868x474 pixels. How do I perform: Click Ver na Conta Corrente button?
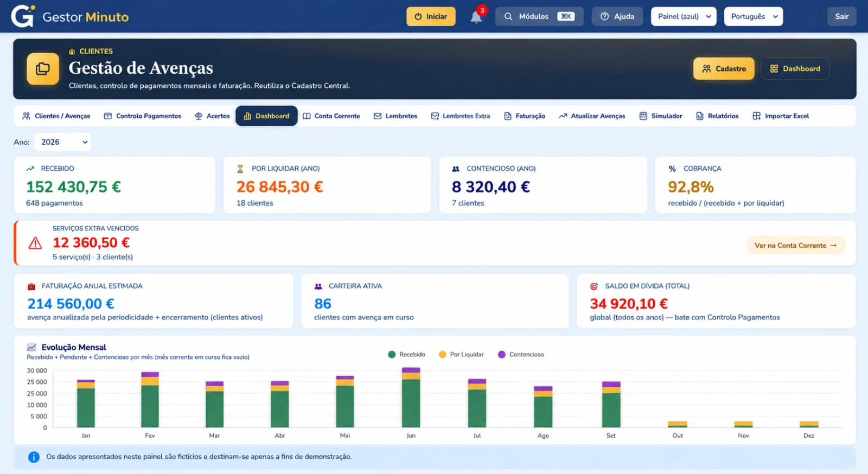796,246
